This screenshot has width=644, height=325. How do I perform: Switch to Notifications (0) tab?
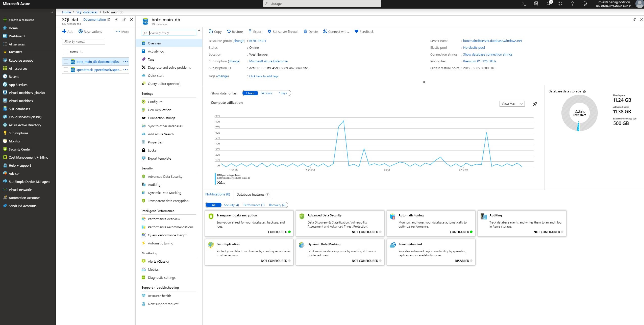click(217, 194)
